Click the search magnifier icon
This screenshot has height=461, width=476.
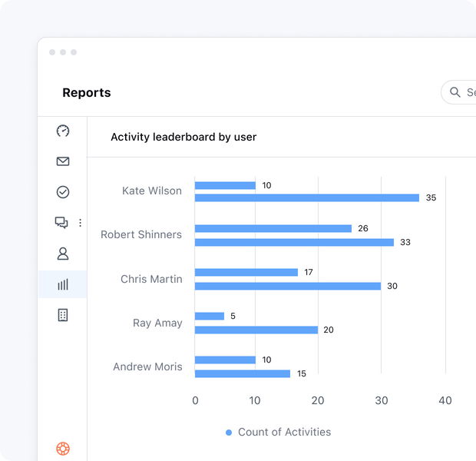point(455,92)
